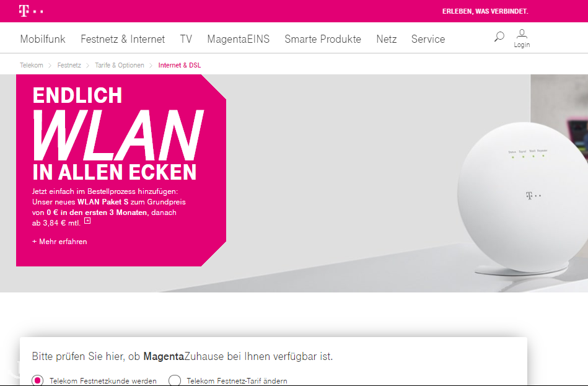Click the 'Endlich WLAN in allen Ecken' banner
Screen dimensions: 588x386
(121, 170)
